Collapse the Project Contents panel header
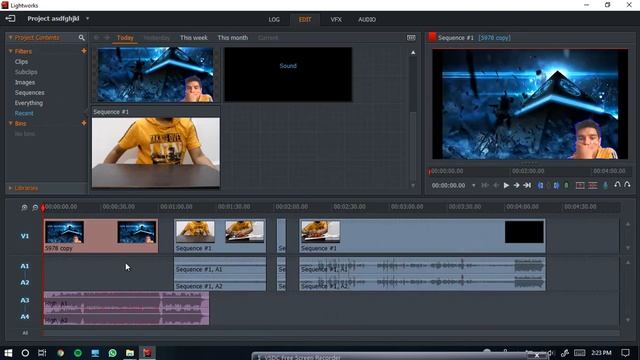The image size is (640, 360). click(x=11, y=38)
